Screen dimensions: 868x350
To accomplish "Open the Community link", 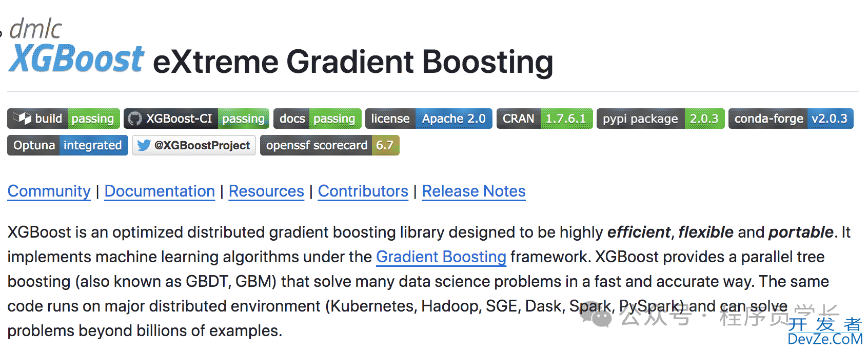I will click(x=49, y=191).
